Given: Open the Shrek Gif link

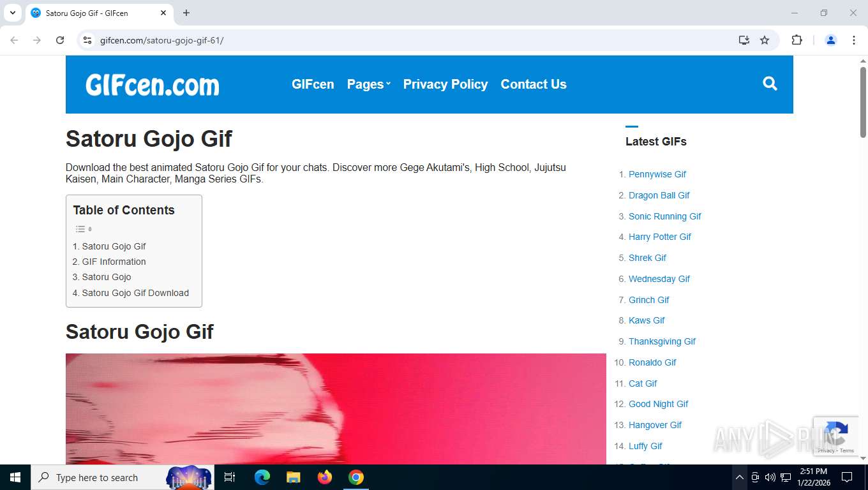Looking at the screenshot, I should pyautogui.click(x=647, y=258).
